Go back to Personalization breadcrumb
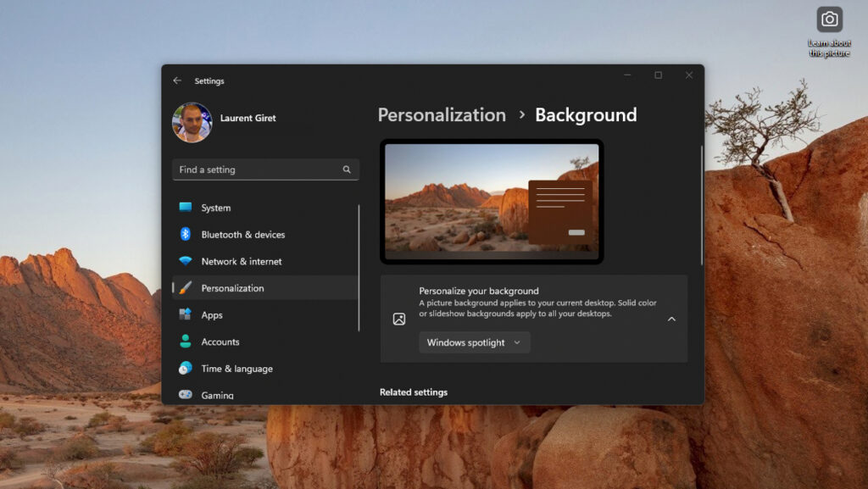 [x=442, y=115]
